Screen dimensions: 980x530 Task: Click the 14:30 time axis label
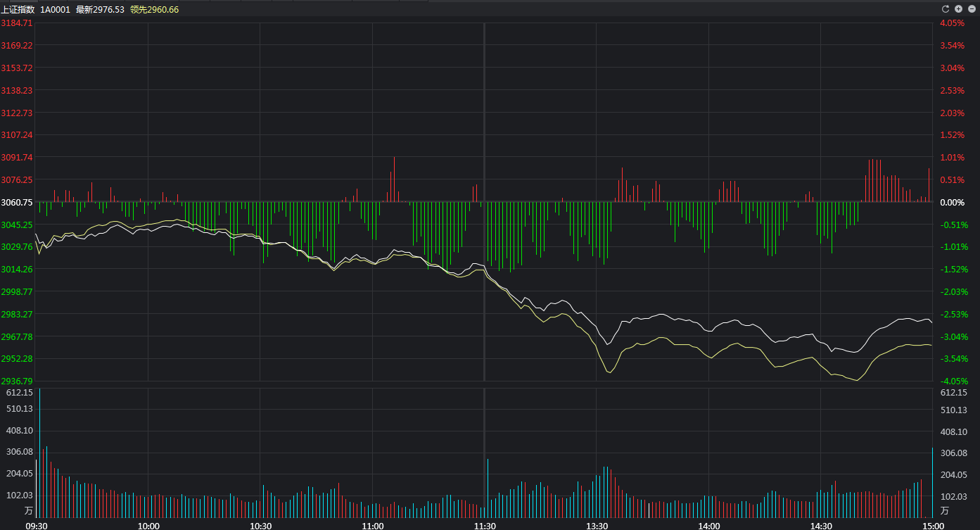click(821, 525)
